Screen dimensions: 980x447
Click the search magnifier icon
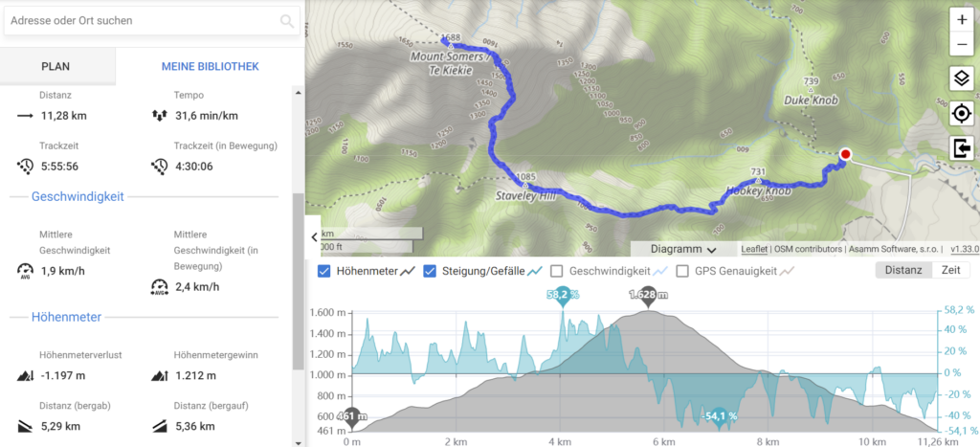pyautogui.click(x=287, y=21)
